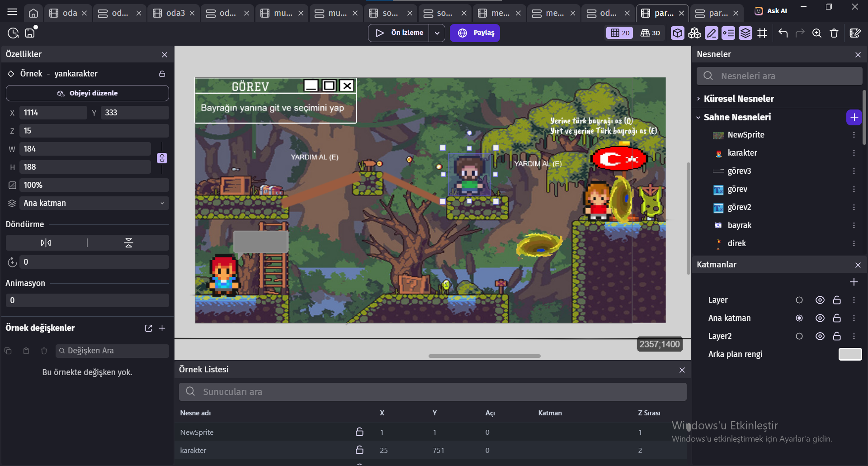Toggle the layers panel icon

[x=745, y=33]
